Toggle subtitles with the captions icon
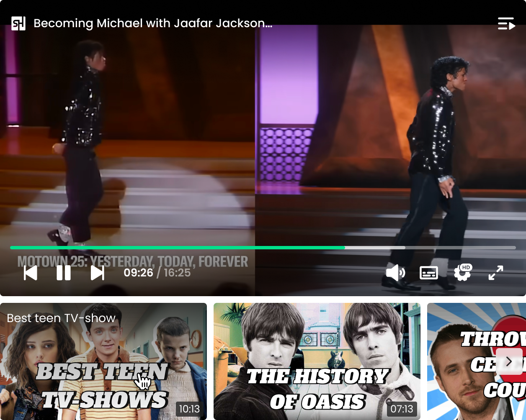Viewport: 526px width, 420px height. point(429,273)
